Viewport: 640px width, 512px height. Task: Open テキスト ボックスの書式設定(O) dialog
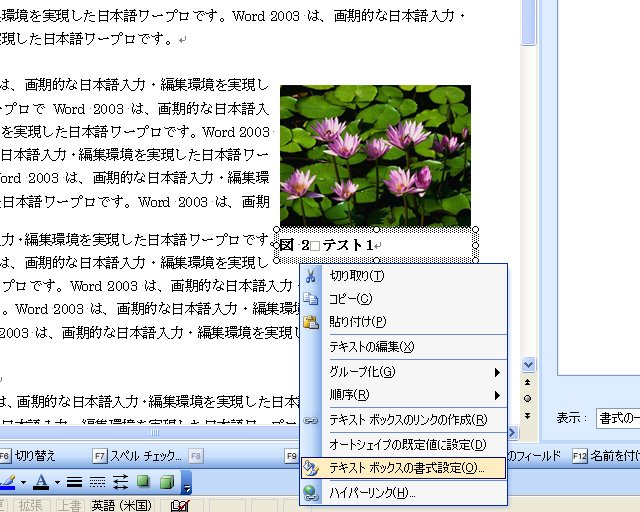click(403, 468)
